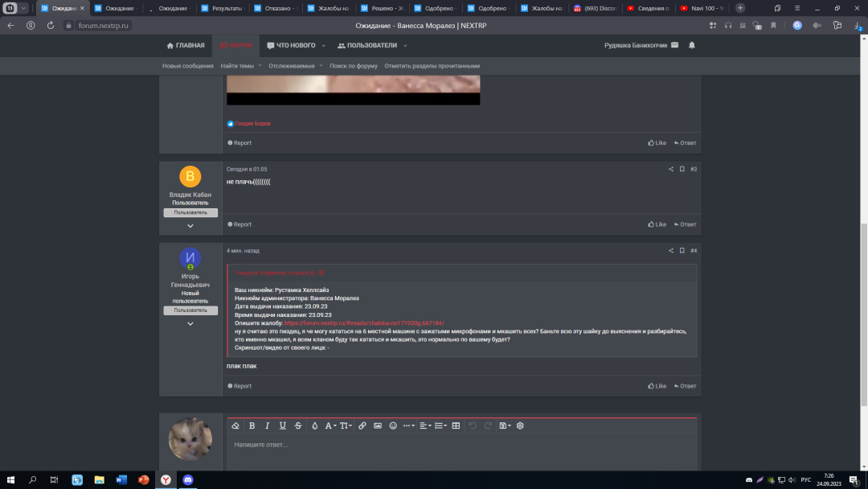Go to the ГЛАВНАЯ navigation tab
This screenshot has width=868, height=489.
(x=186, y=46)
